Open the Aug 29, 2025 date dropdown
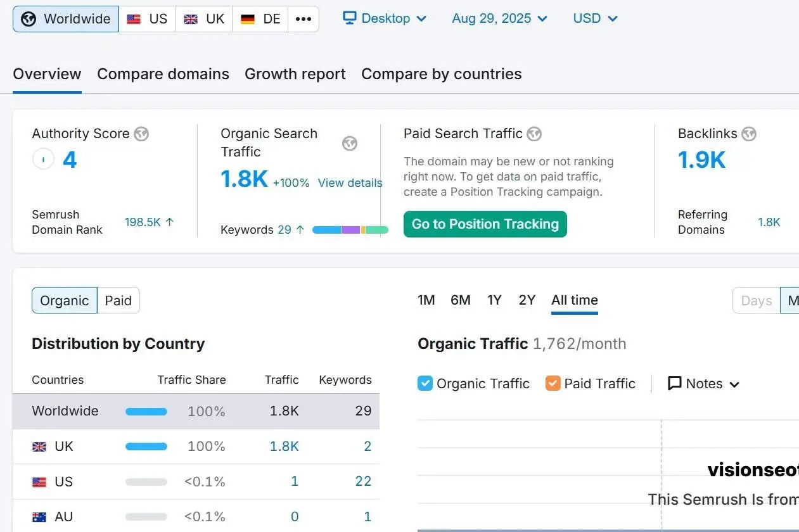Viewport: 799px width, 532px height. point(499,18)
